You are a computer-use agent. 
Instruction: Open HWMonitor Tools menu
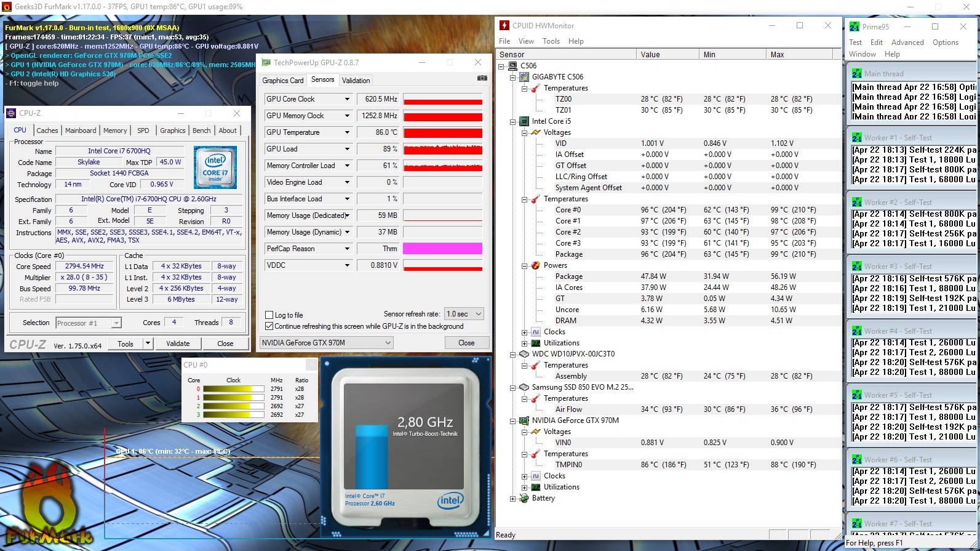(551, 41)
